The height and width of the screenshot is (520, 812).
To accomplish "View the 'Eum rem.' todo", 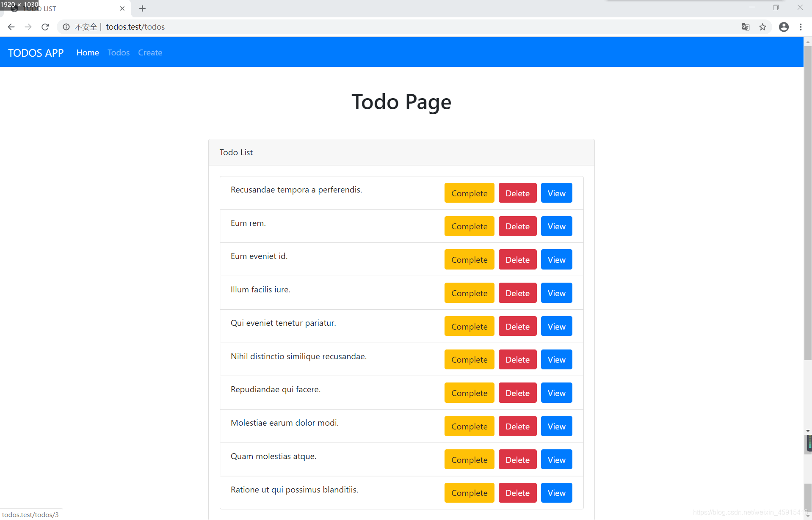I will coord(556,226).
